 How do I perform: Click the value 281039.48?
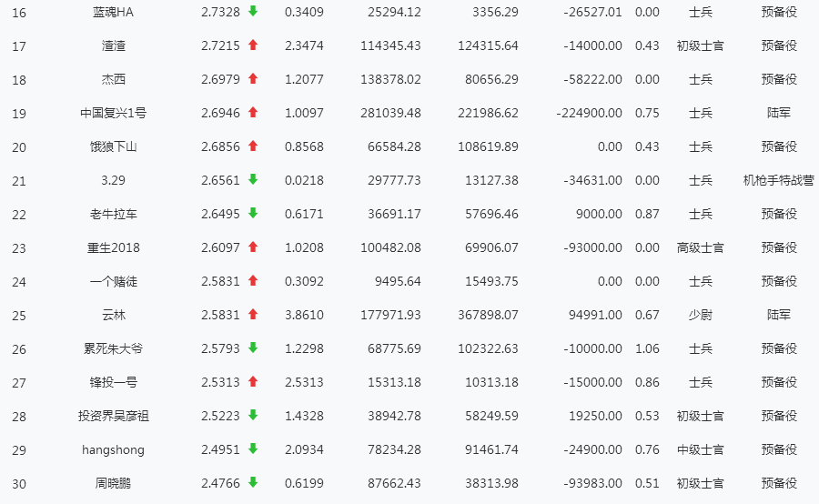390,113
